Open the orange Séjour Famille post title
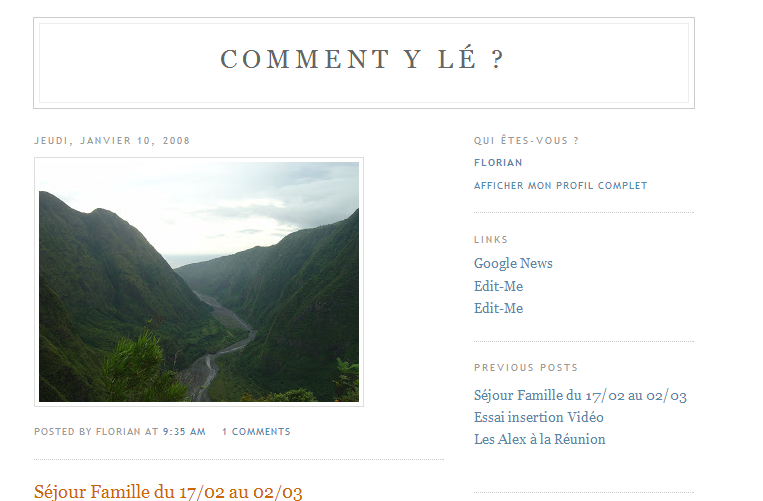This screenshot has height=501, width=763. (168, 492)
